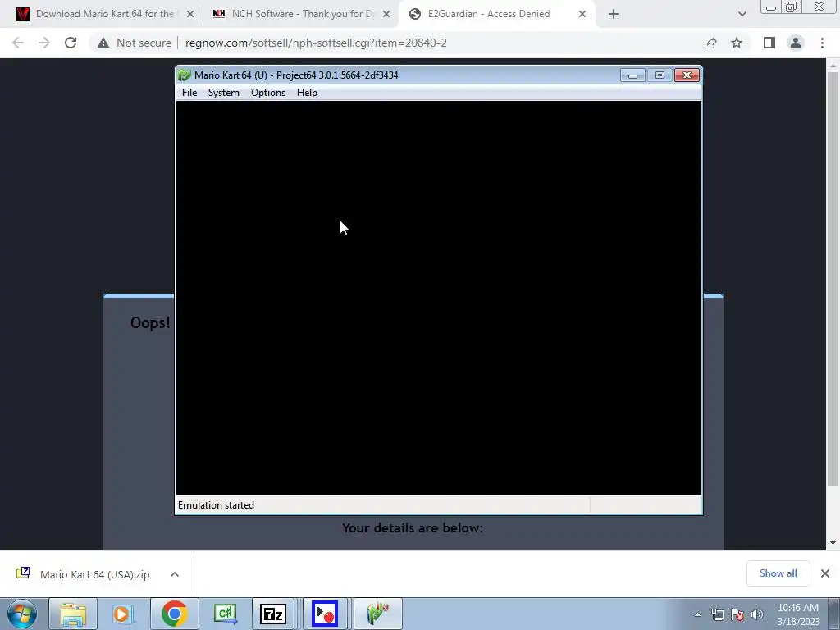Close the NCH Software tab

pyautogui.click(x=386, y=14)
